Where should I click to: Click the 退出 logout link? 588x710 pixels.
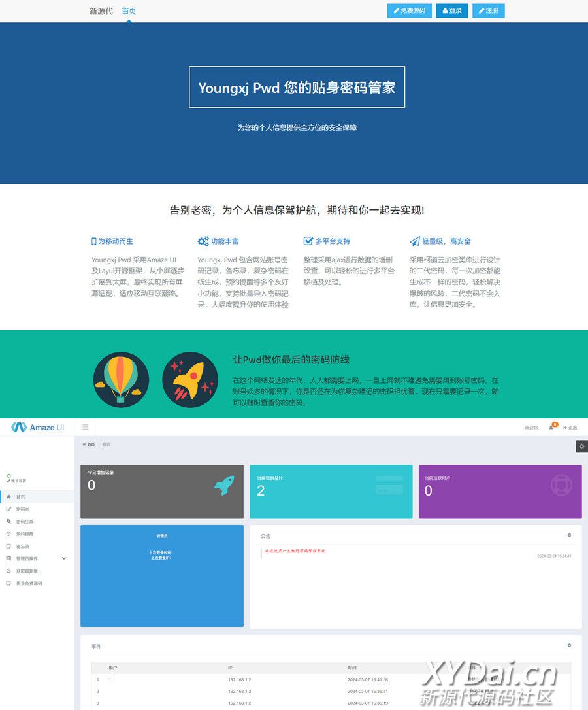(x=570, y=428)
